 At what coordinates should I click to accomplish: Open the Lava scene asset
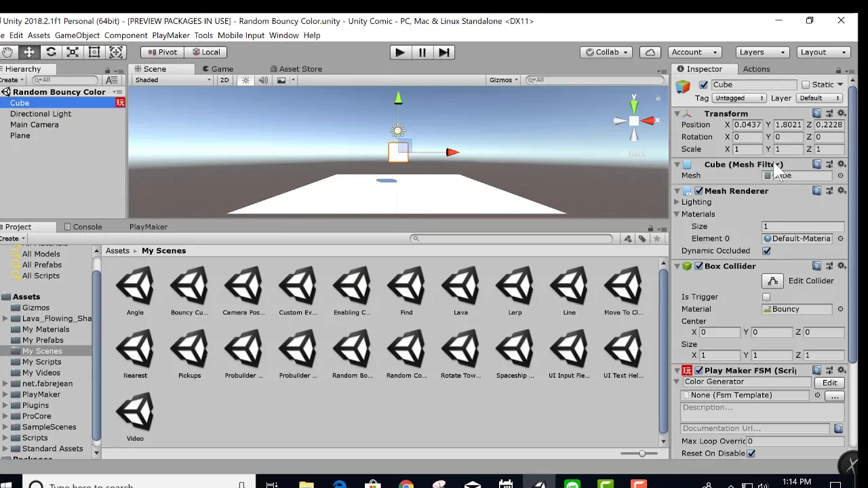tap(460, 291)
